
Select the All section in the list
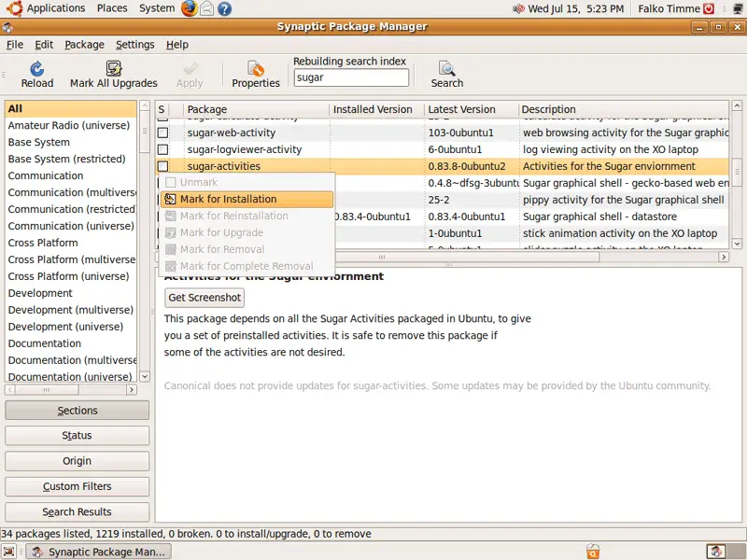(71, 108)
